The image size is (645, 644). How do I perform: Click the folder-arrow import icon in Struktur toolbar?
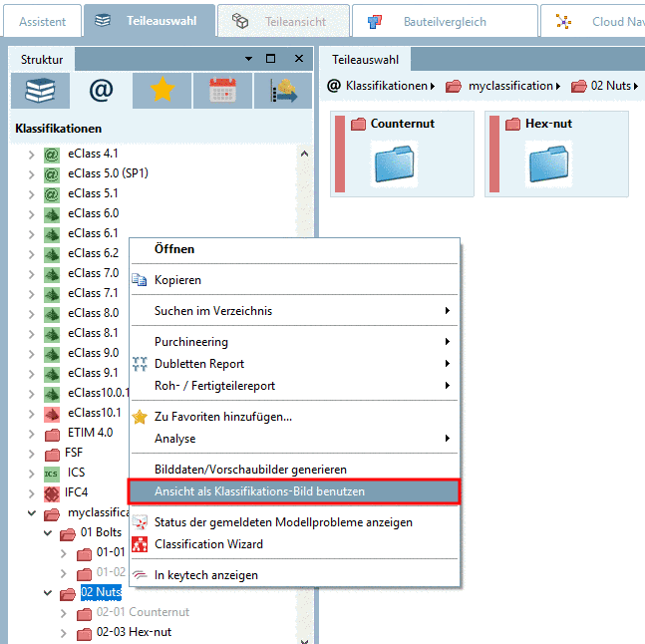tap(283, 91)
